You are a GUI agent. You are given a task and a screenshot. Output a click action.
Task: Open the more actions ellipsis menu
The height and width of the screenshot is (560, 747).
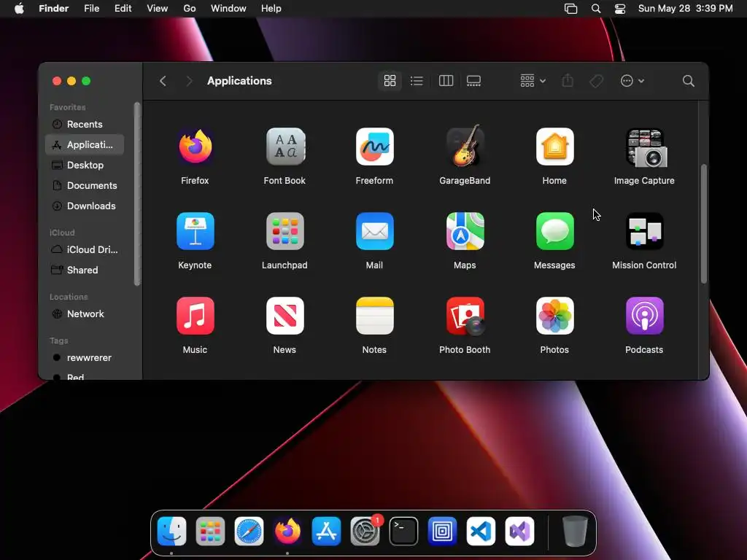point(632,81)
